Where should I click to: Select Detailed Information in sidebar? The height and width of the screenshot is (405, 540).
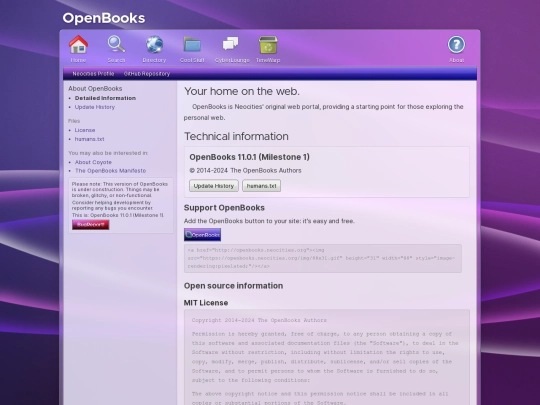pyautogui.click(x=105, y=98)
